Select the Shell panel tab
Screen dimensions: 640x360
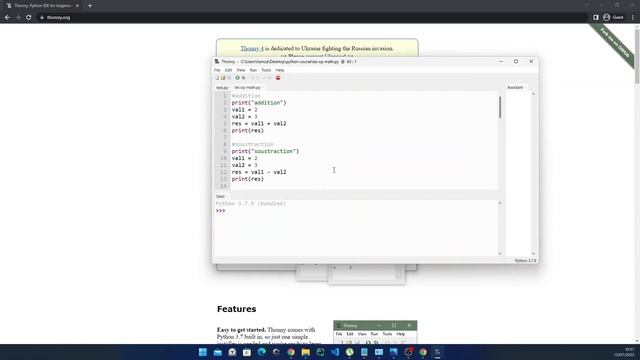tap(220, 196)
